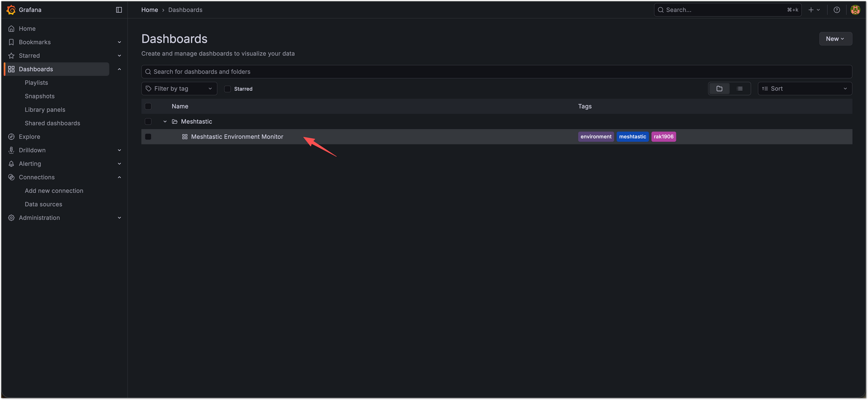Open Add new connection in sidebar
This screenshot has width=868, height=400.
[54, 191]
